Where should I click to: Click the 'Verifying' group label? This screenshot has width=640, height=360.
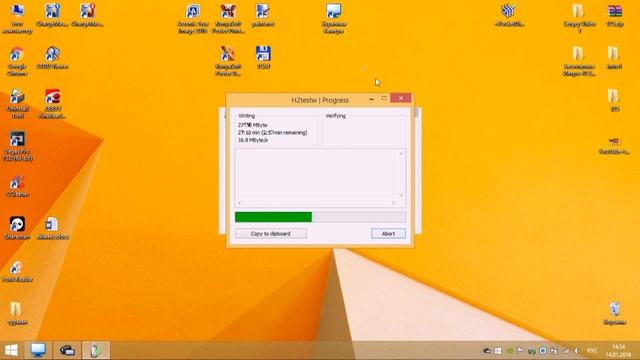pos(336,116)
